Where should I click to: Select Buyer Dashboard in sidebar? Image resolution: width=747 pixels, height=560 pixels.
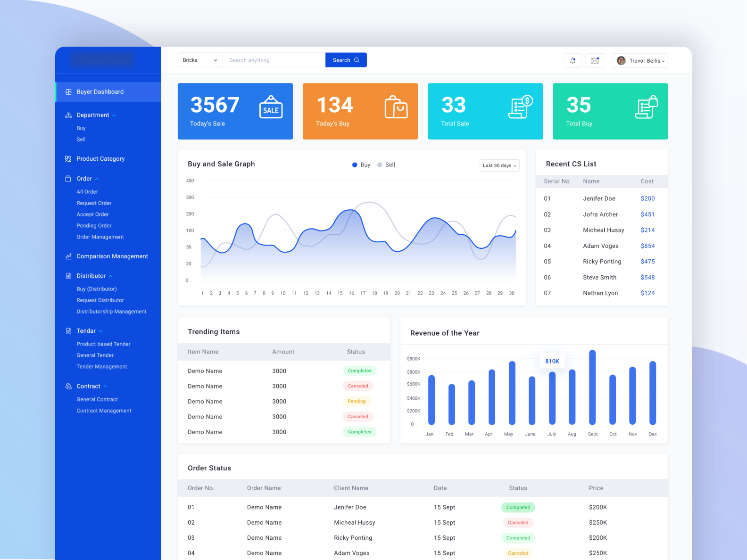108,92
